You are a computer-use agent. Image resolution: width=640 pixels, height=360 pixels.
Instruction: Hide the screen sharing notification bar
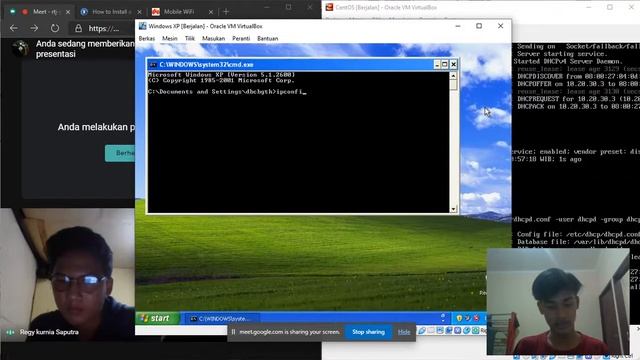[x=404, y=332]
